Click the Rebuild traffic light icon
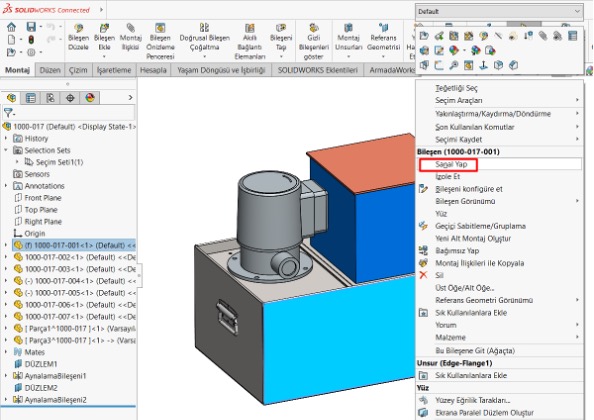 pos(31,39)
